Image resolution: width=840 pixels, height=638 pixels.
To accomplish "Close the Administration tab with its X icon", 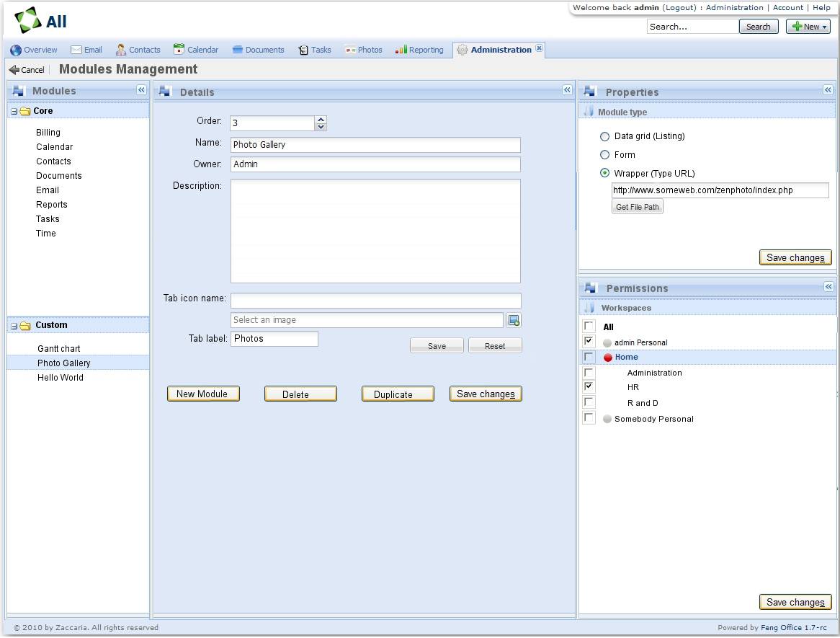I will tap(539, 49).
